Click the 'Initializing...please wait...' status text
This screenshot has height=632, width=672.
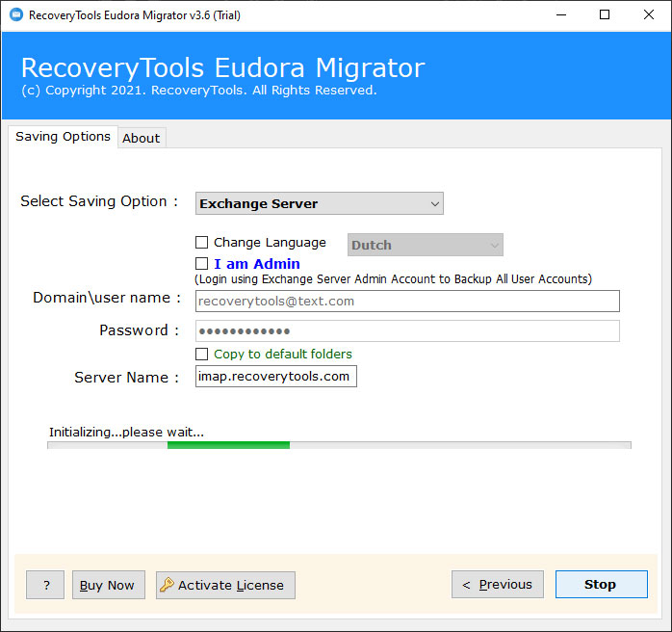(126, 432)
